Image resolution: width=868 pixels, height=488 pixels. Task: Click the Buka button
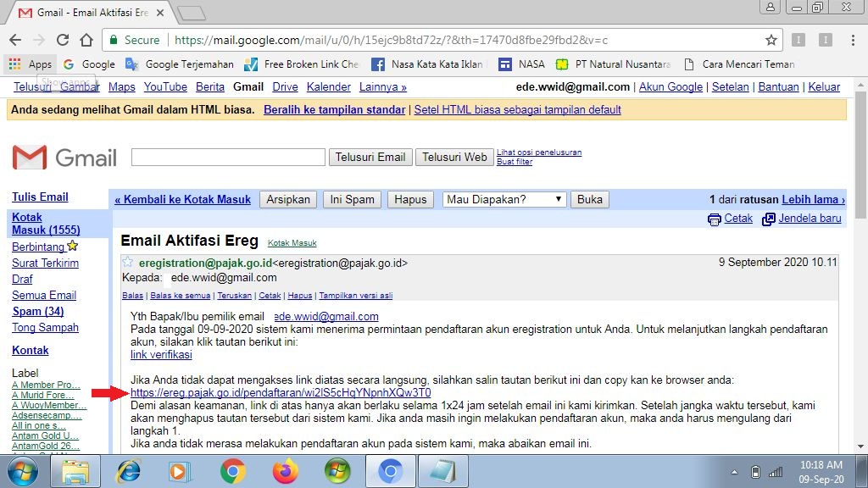[x=590, y=199]
